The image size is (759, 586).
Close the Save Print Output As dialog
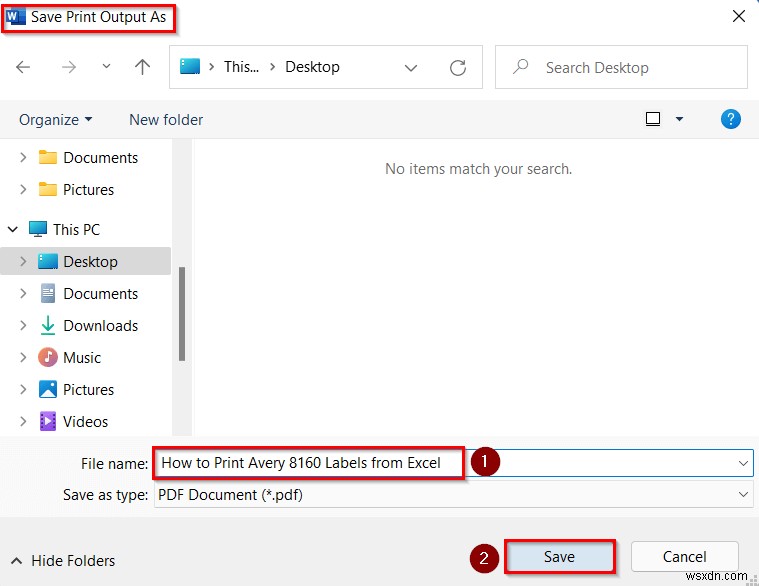(739, 16)
